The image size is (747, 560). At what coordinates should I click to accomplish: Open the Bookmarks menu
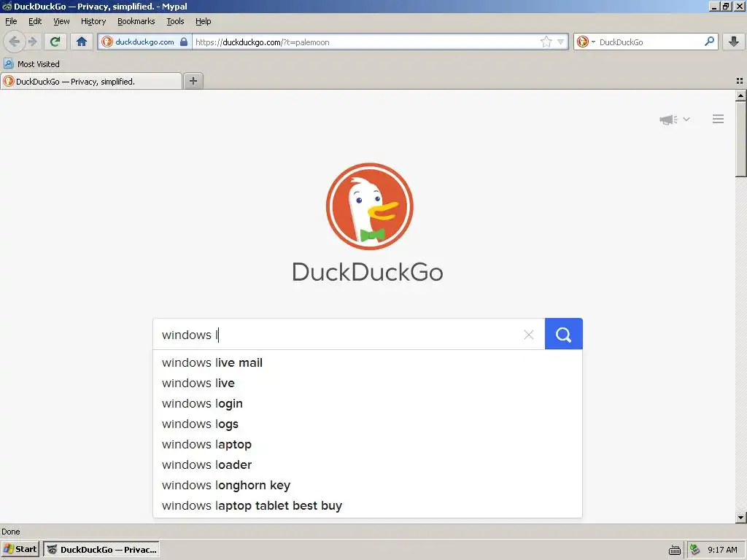pyautogui.click(x=136, y=21)
